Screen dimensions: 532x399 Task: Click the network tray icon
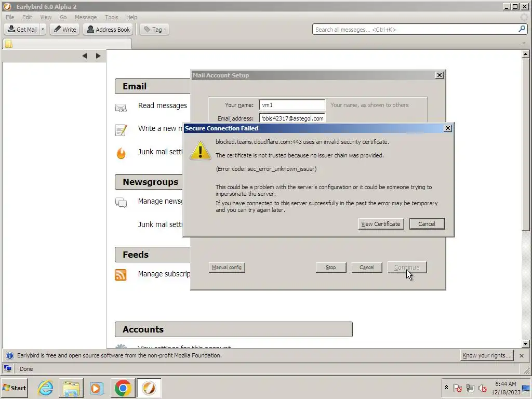[470, 388]
